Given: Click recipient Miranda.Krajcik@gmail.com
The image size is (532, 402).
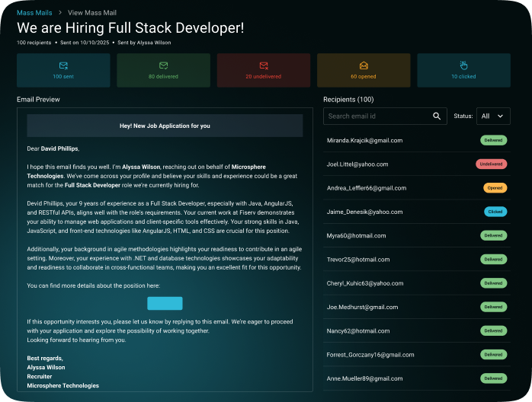Looking at the screenshot, I should click(x=365, y=140).
